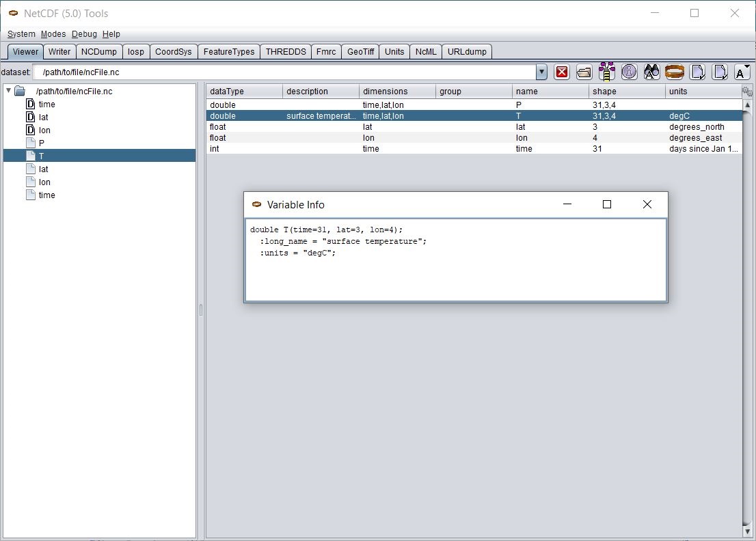Select variable P in the tree
This screenshot has width=756, height=541.
click(41, 143)
